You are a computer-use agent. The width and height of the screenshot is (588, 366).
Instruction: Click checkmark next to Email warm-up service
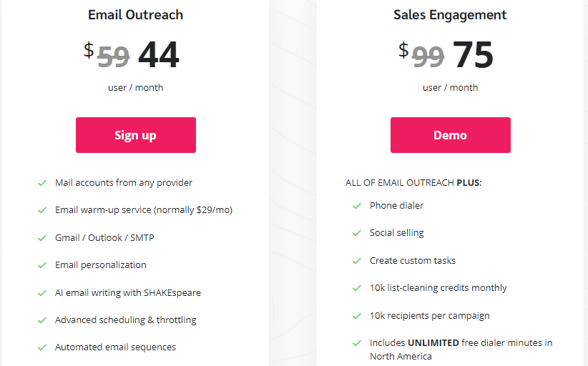[42, 210]
